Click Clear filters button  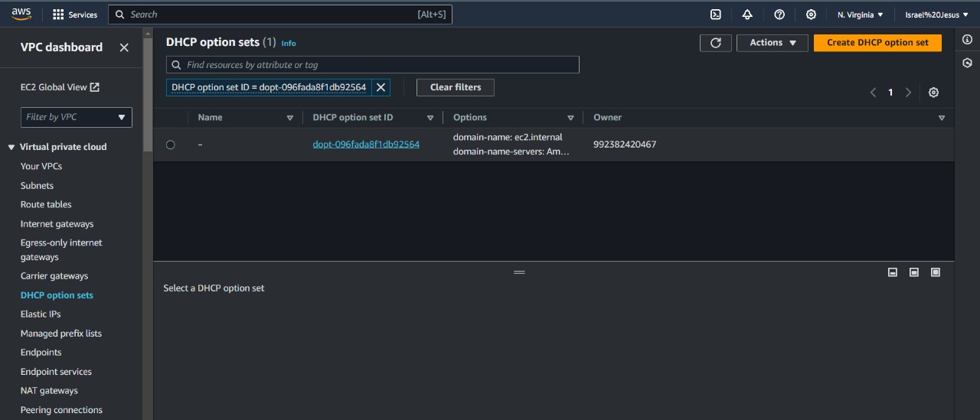point(456,87)
